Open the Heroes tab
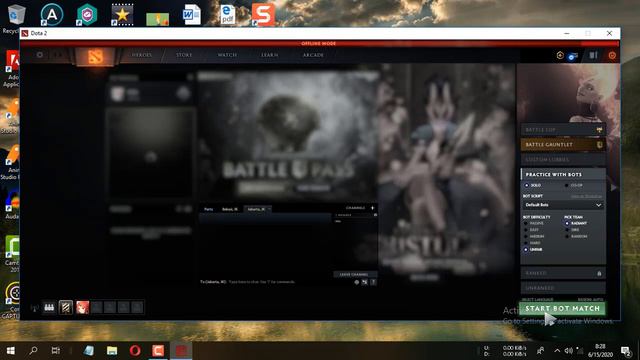Image resolution: width=640 pixels, height=360 pixels. [142, 55]
